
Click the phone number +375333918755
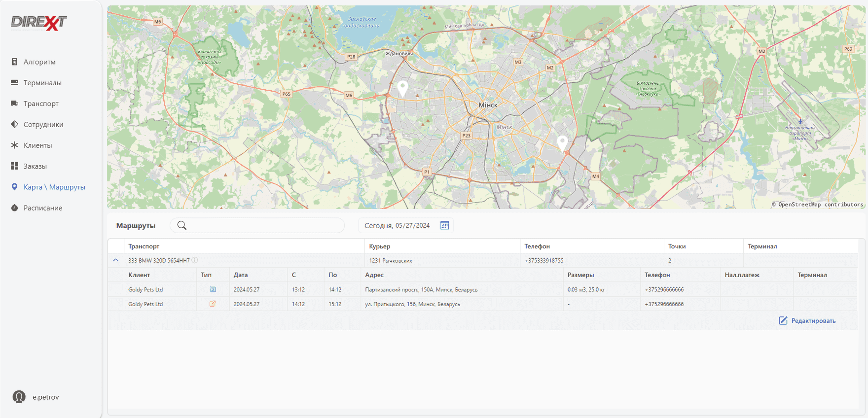click(544, 260)
